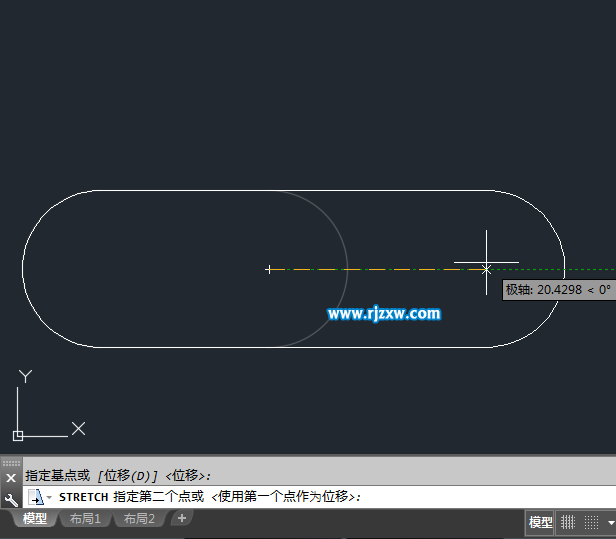Close the command line window
This screenshot has width=616, height=539.
(11, 478)
